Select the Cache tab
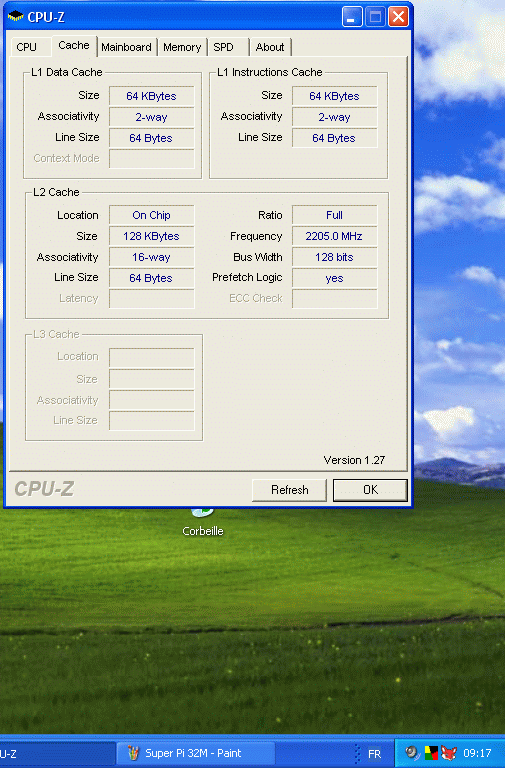 74,46
